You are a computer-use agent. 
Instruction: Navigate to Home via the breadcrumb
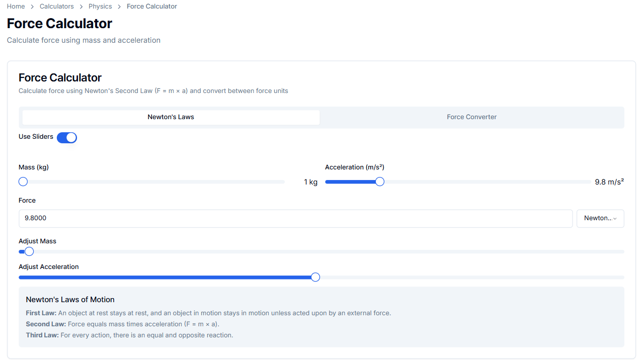(16, 6)
